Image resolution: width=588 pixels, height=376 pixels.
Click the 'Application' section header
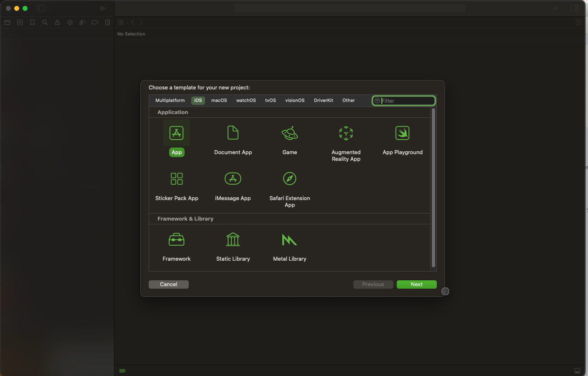pyautogui.click(x=173, y=112)
